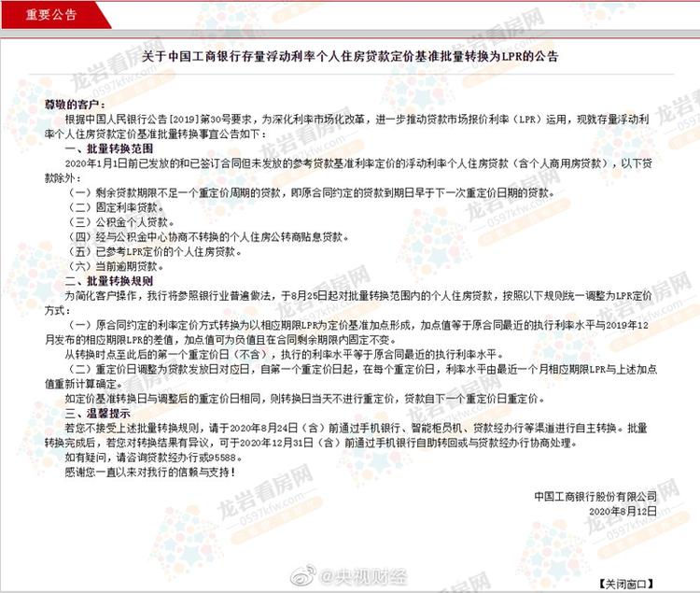Click line （六）当前逾期贷款。
The height and width of the screenshot is (593, 700).
(x=116, y=266)
